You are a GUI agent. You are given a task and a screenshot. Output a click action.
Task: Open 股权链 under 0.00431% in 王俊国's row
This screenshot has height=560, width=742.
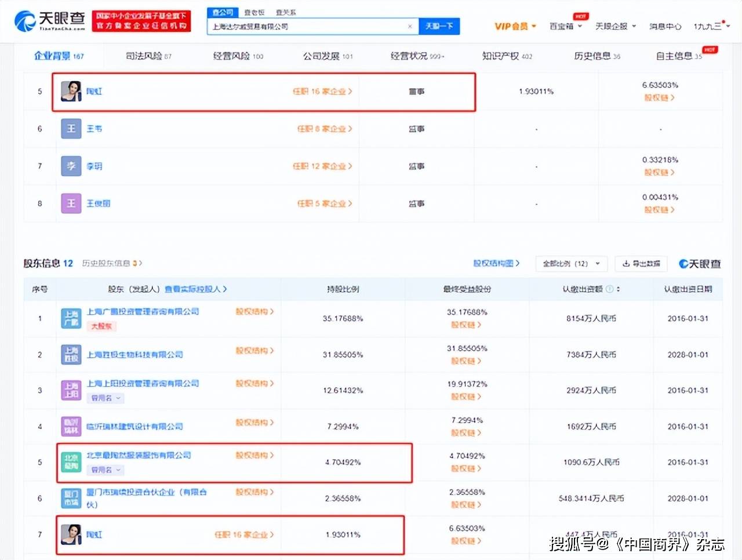tap(660, 210)
